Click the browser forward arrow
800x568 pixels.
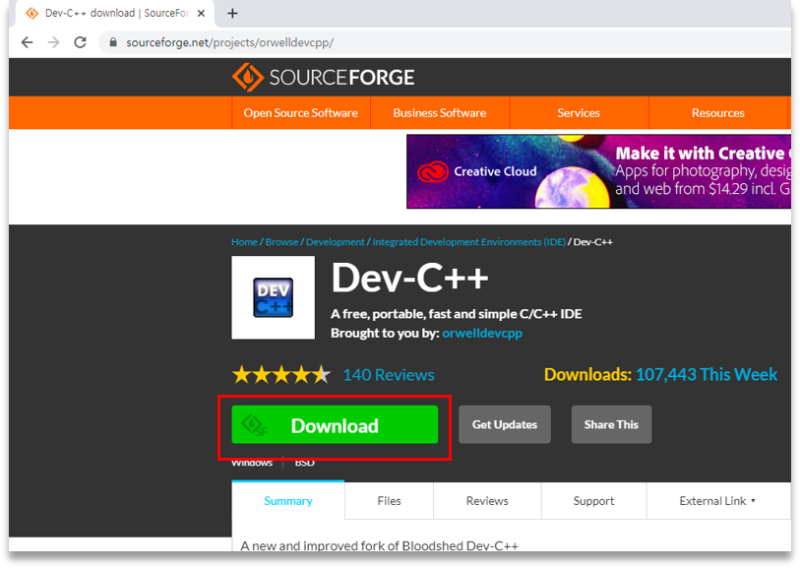(54, 42)
